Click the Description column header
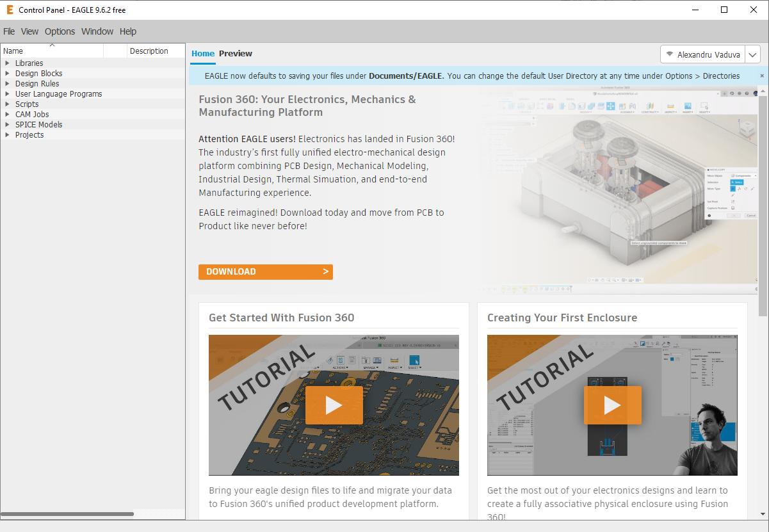The image size is (769, 532). [149, 51]
